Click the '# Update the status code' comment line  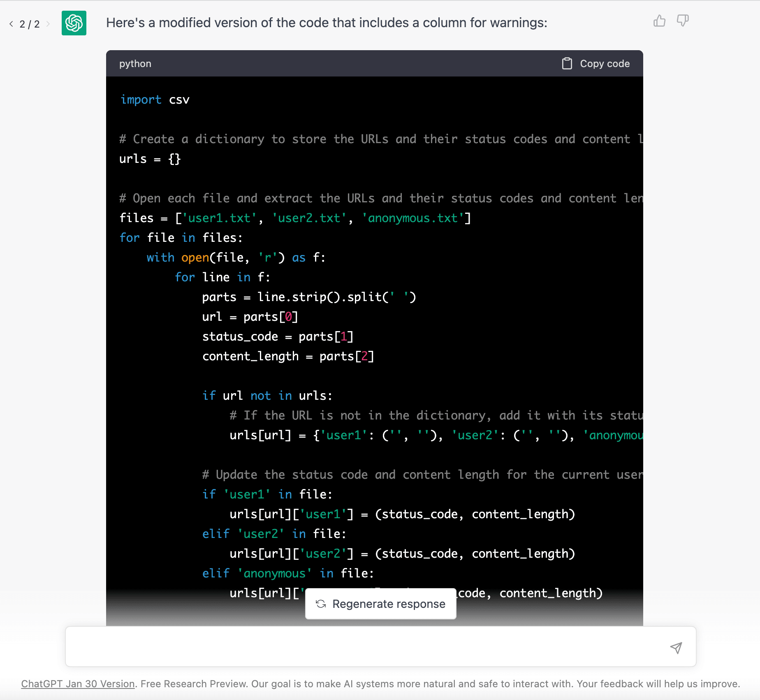coord(423,475)
